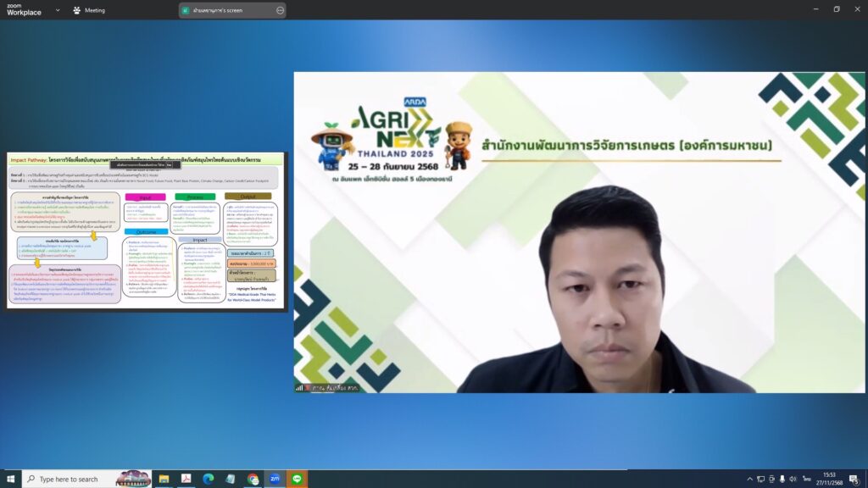Switch to Google Chrome in taskbar
Image resolution: width=868 pixels, height=488 pixels.
click(x=253, y=480)
